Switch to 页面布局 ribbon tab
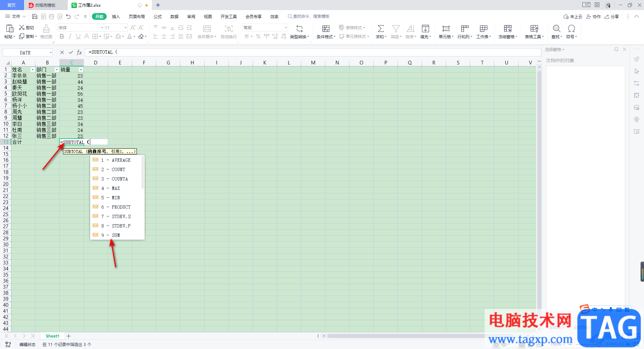The width and height of the screenshot is (644, 349). [x=137, y=16]
